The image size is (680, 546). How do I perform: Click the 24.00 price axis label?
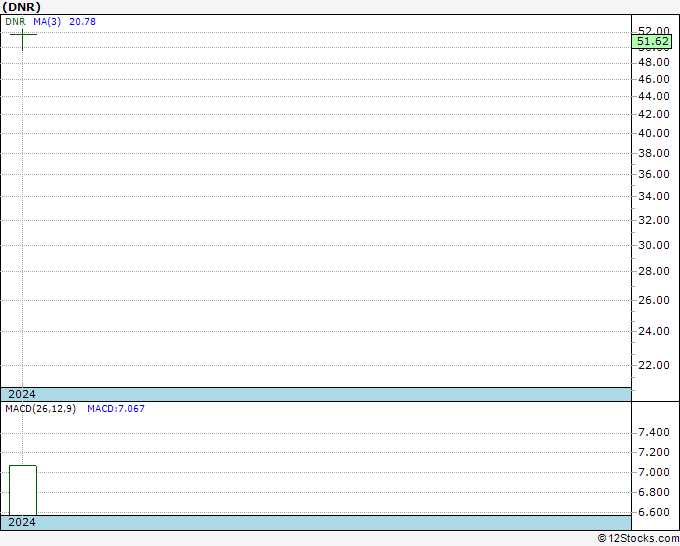[x=654, y=331]
